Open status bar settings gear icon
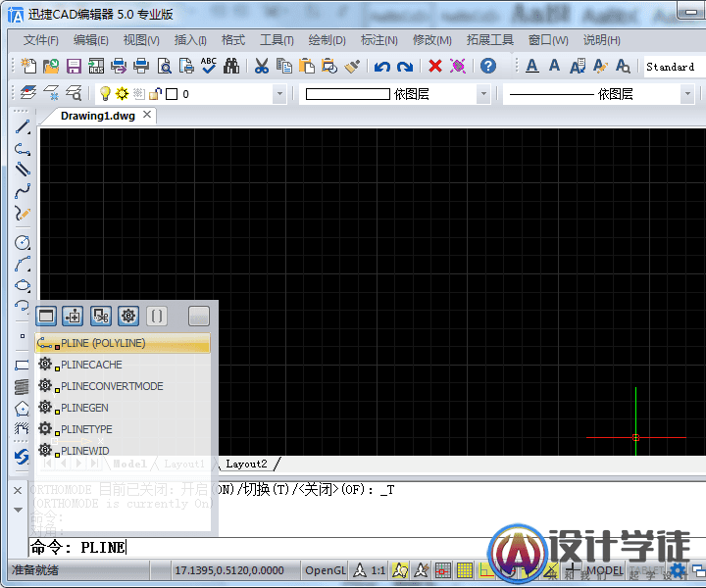Screen dimensions: 706x588 click(x=678, y=570)
